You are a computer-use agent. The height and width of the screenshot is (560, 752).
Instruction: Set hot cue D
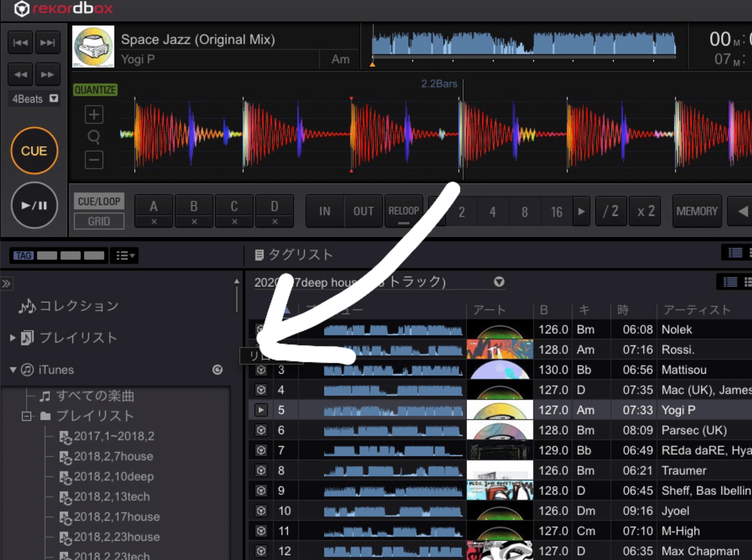click(274, 206)
